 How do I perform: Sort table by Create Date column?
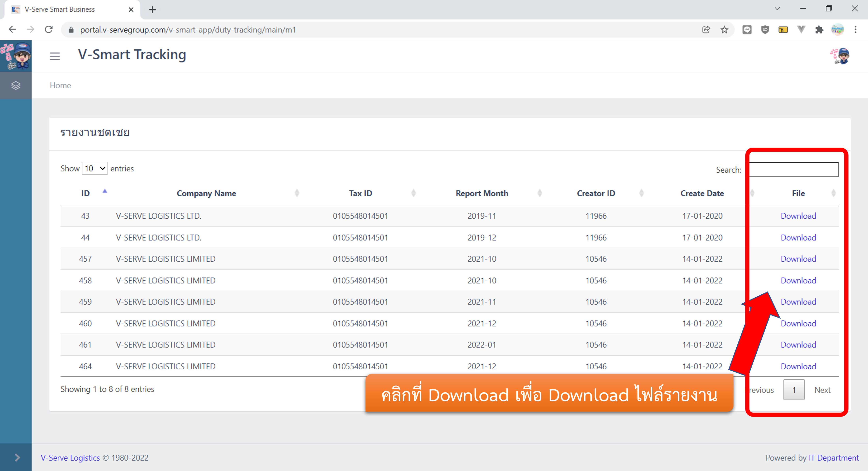[702, 193]
